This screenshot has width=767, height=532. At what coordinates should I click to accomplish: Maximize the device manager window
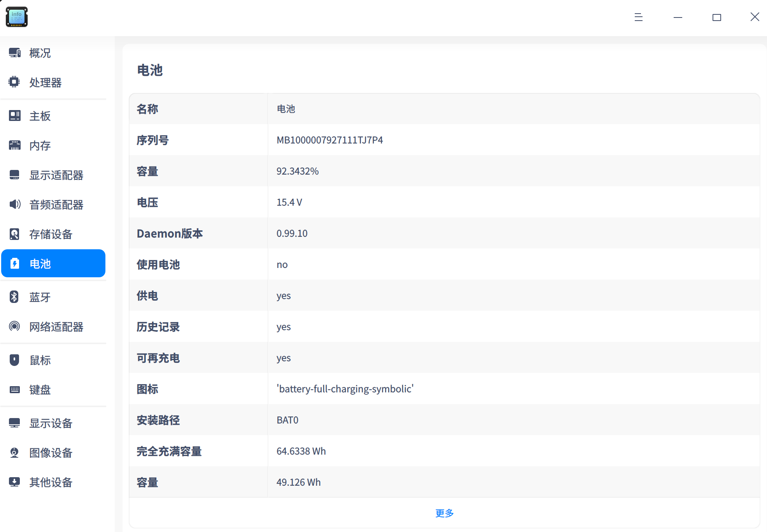coord(716,17)
